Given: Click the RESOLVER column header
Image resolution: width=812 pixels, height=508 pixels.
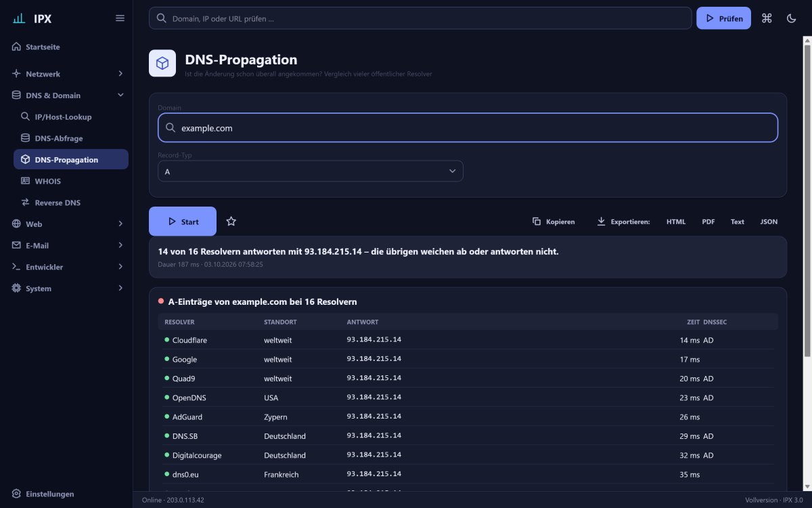Looking at the screenshot, I should 179,322.
